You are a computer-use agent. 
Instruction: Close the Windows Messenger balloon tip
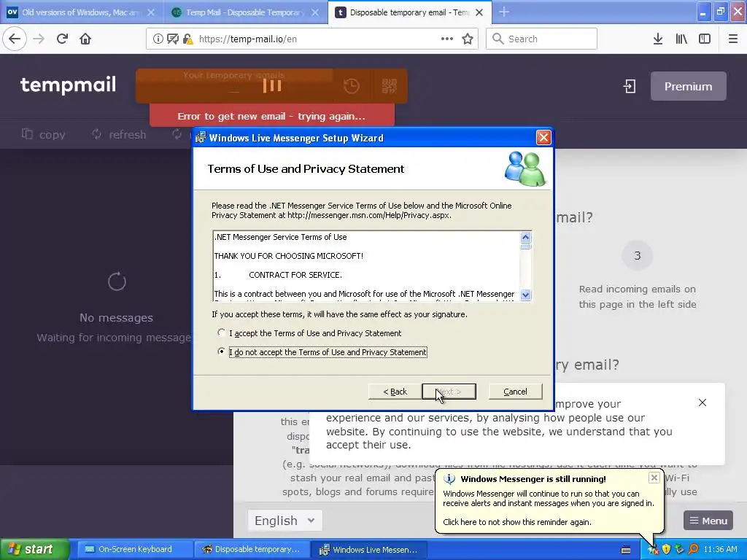click(654, 478)
